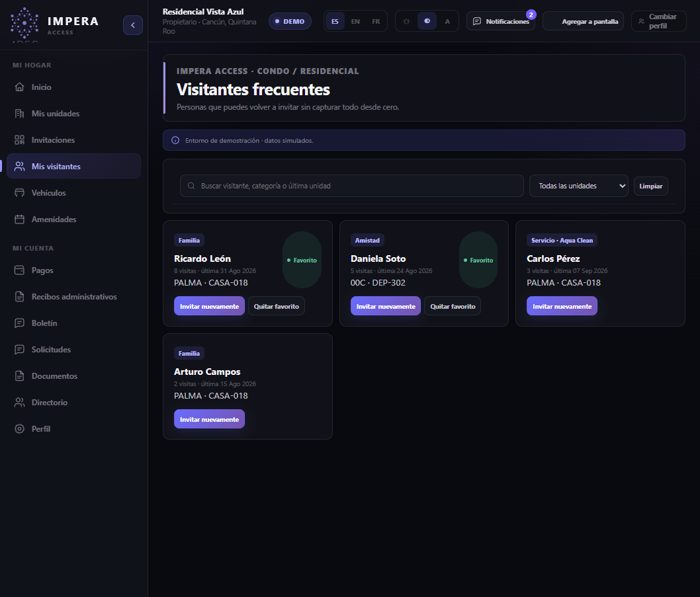Invite Ricardo León again

(x=209, y=306)
